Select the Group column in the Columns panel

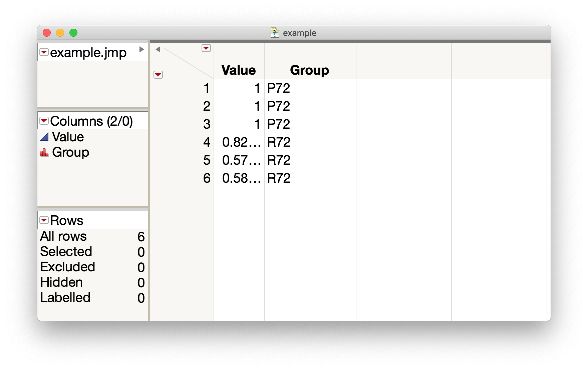(70, 152)
